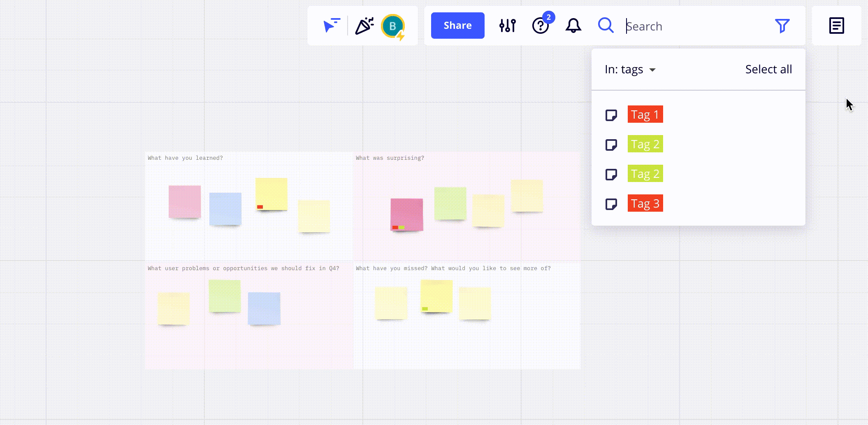The height and width of the screenshot is (425, 868).
Task: Click the cursor tracking arrow icon
Action: [331, 26]
